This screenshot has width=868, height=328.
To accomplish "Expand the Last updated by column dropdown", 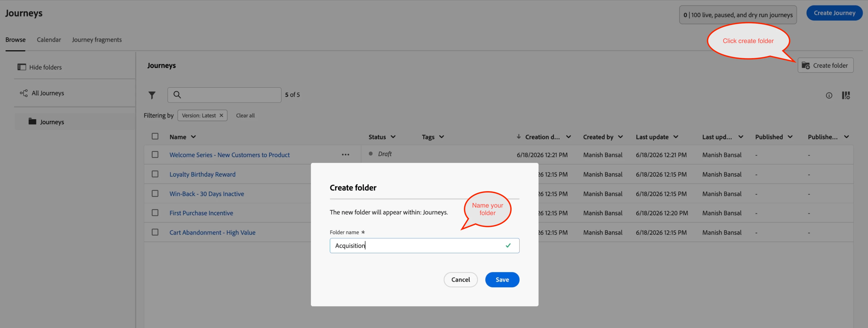I will pos(741,137).
